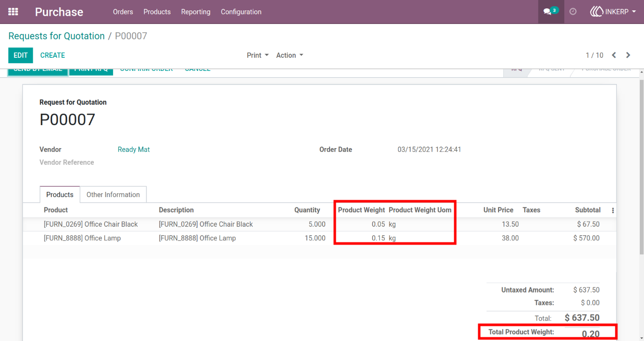The height and width of the screenshot is (341, 644).
Task: Click the 5.000 quantity cell
Action: (317, 224)
